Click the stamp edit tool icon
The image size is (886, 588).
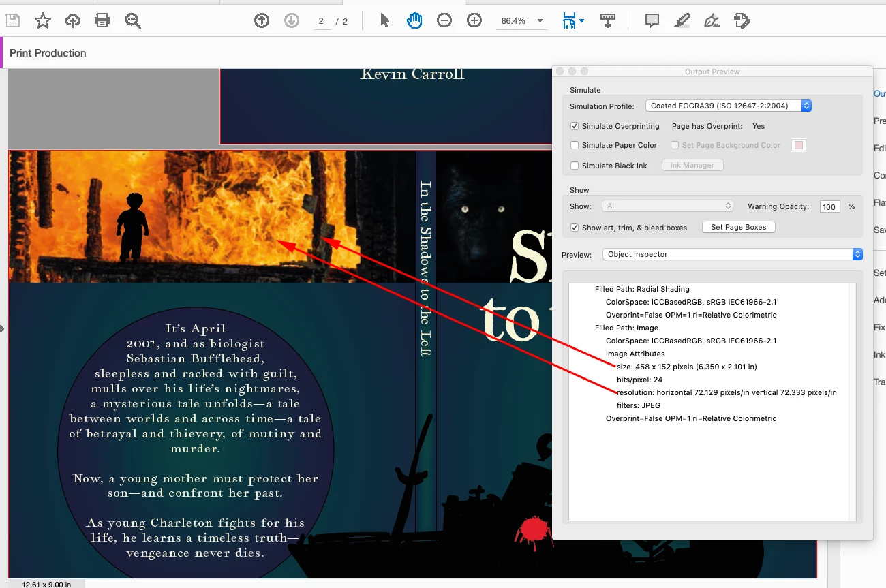[x=742, y=21]
